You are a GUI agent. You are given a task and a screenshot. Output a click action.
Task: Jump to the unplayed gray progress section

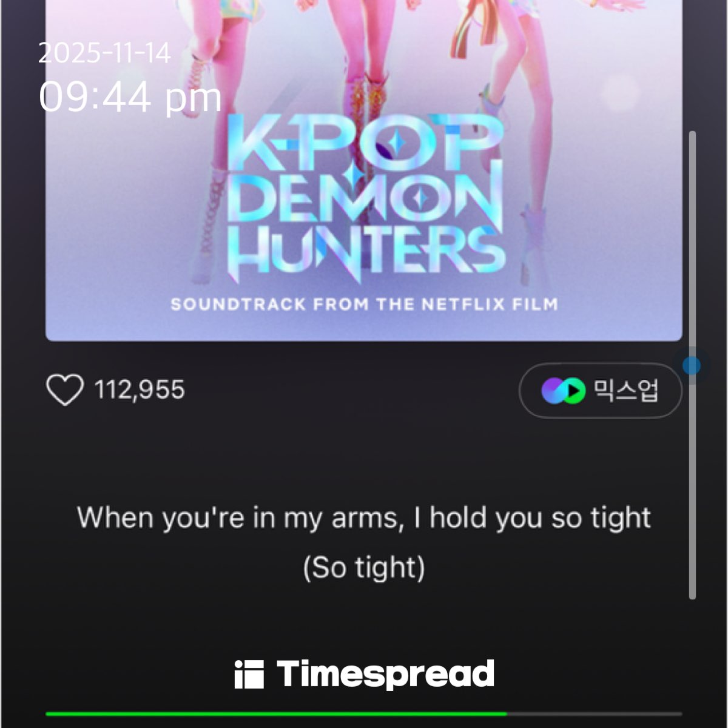tap(595, 714)
